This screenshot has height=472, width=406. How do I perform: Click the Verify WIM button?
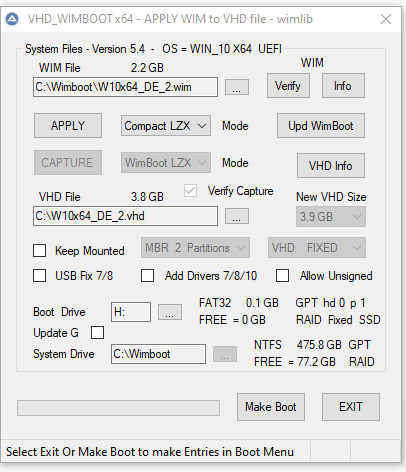coord(288,86)
